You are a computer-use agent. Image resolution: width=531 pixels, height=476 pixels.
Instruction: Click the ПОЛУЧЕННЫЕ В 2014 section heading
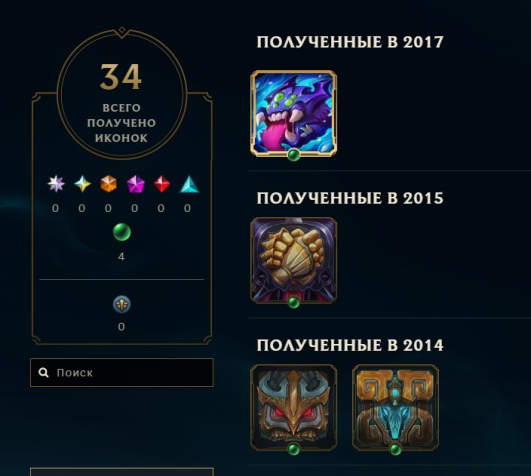coord(350,345)
